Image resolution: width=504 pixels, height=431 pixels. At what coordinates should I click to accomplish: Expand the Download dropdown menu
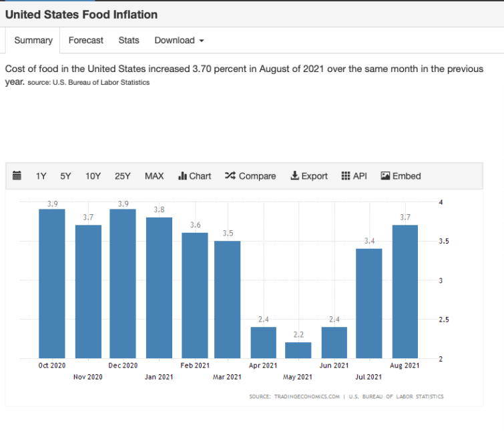179,40
